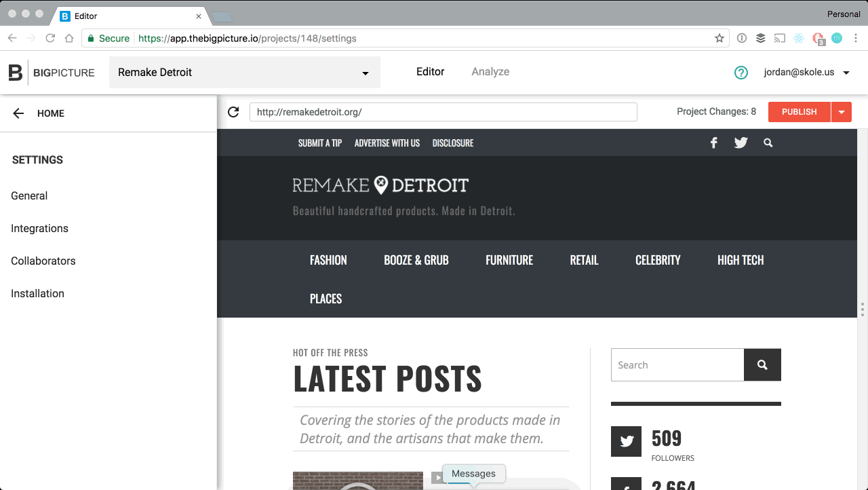Image resolution: width=868 pixels, height=490 pixels.
Task: Open the FASHION category
Action: [328, 260]
